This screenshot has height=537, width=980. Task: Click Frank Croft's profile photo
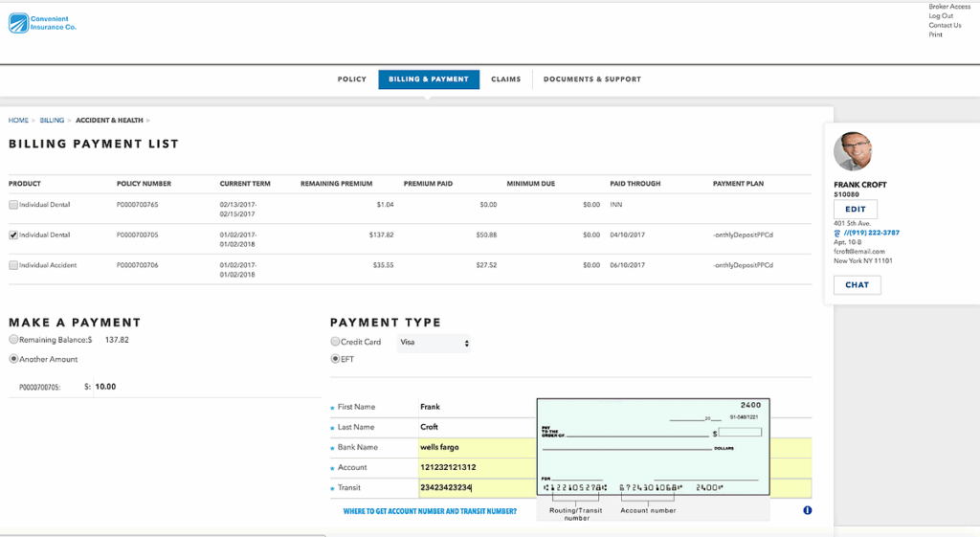click(853, 151)
